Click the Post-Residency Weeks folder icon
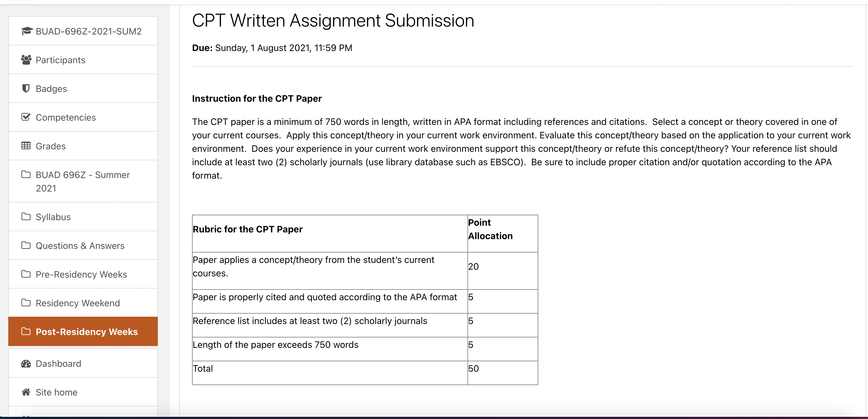Image resolution: width=868 pixels, height=419 pixels. coord(26,331)
